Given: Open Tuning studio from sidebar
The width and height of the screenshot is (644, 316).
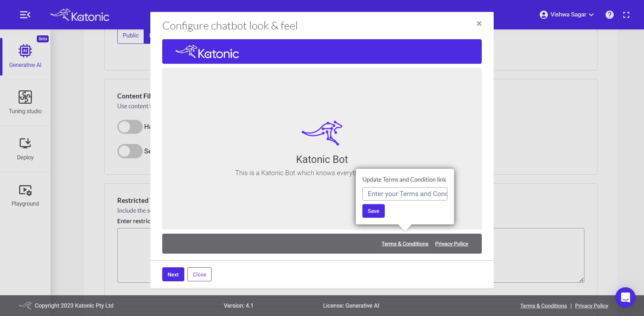Looking at the screenshot, I should [25, 102].
